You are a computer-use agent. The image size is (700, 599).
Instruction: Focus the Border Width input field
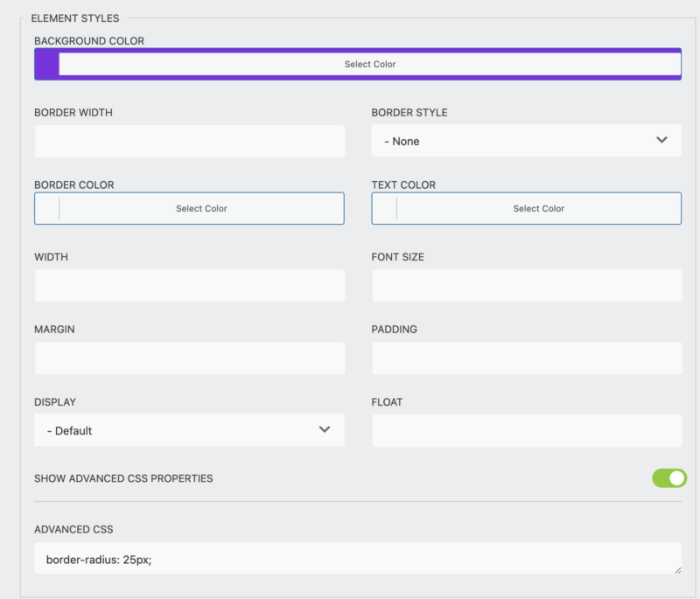tap(190, 141)
